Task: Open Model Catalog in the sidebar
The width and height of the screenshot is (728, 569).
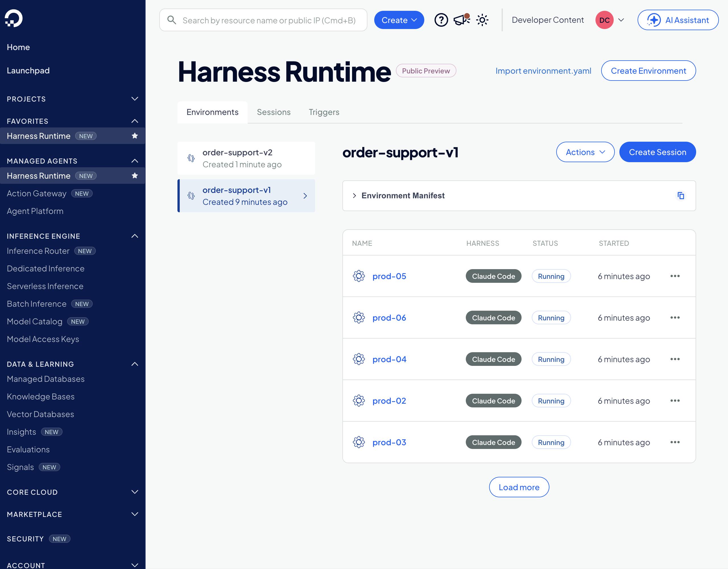Action: coord(35,321)
